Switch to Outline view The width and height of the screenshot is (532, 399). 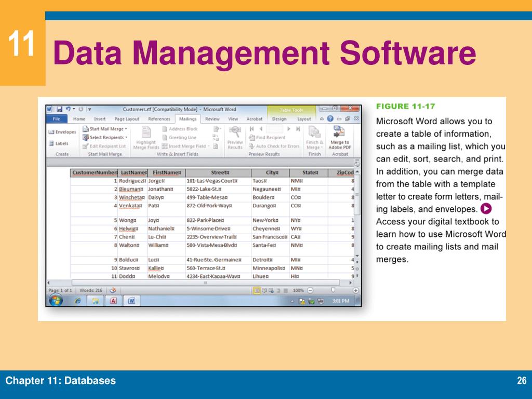(278, 290)
